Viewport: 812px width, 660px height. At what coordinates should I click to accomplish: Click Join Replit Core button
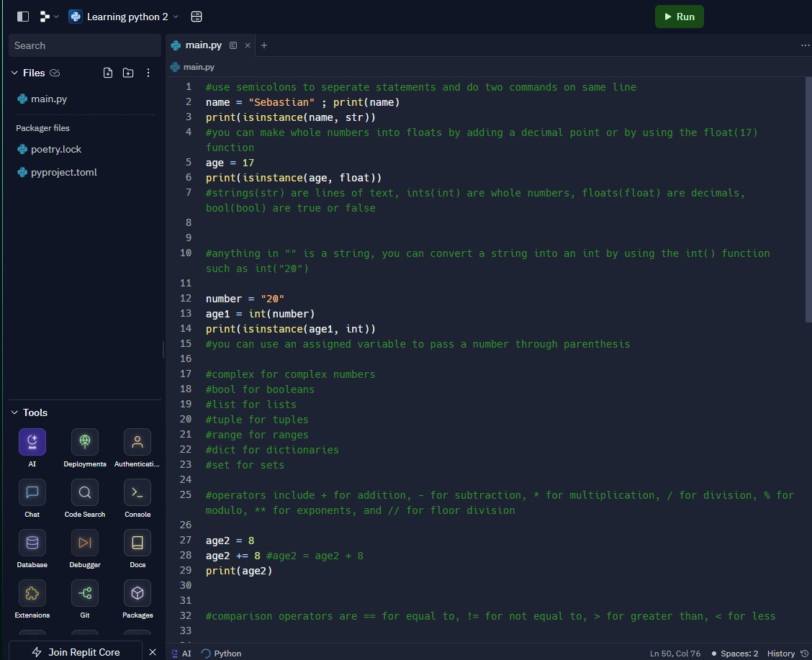click(76, 652)
